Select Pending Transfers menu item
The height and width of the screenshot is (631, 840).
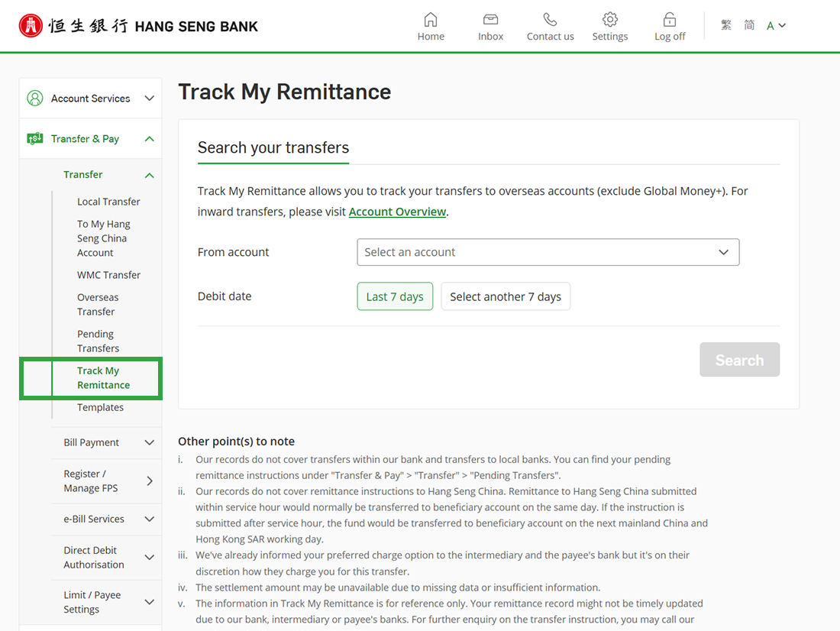[98, 341]
